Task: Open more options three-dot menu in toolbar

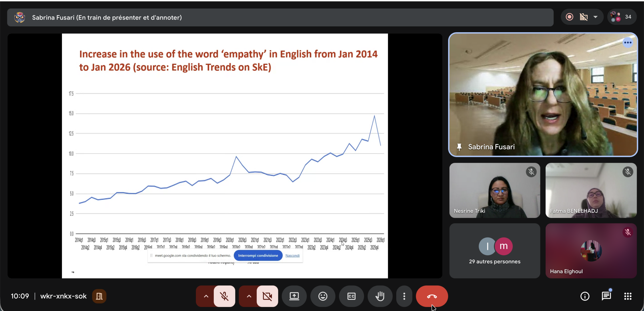Action: [404, 296]
